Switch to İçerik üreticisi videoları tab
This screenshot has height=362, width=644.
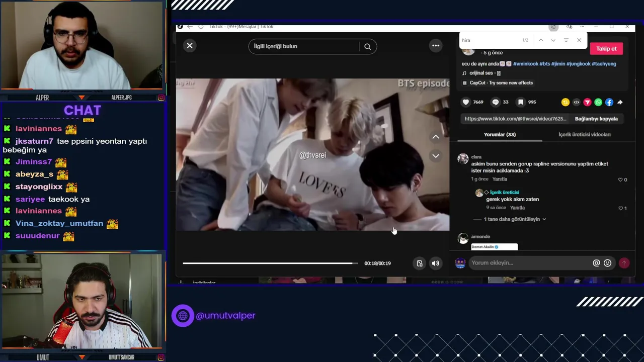pyautogui.click(x=585, y=135)
